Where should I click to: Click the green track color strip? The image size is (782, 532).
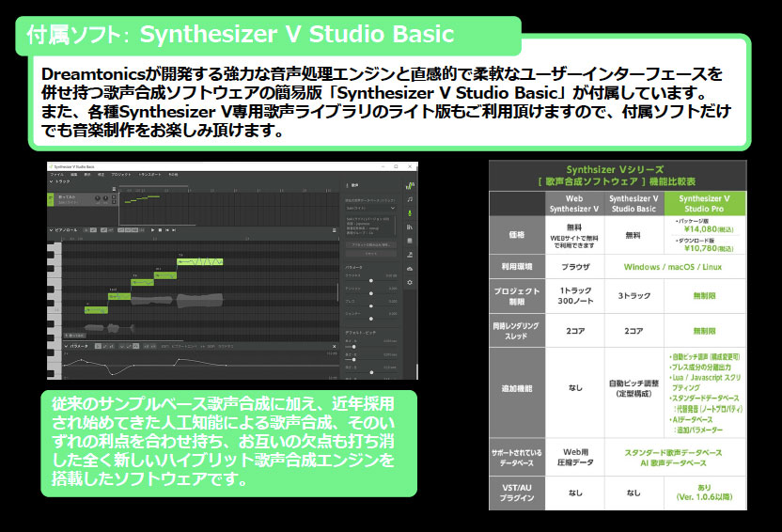(x=51, y=199)
